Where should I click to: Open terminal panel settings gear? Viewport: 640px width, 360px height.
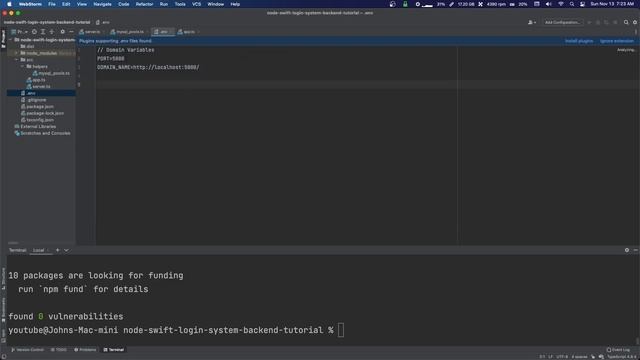(627, 250)
